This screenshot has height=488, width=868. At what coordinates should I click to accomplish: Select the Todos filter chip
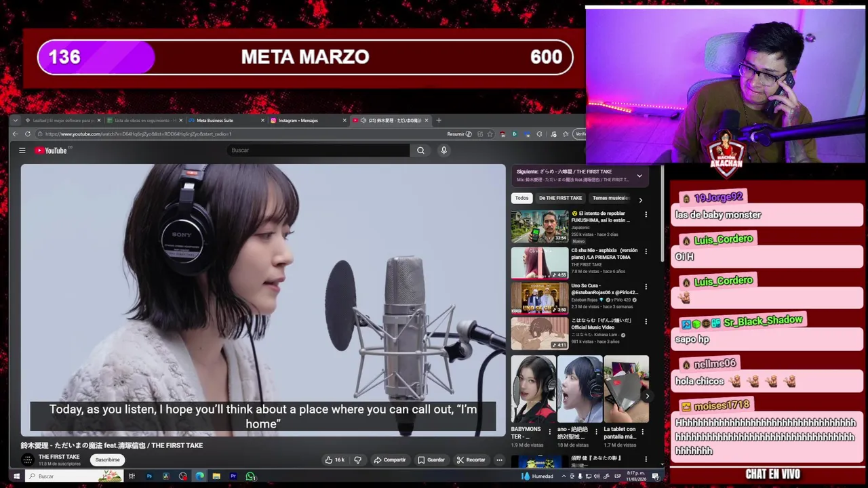[521, 198]
